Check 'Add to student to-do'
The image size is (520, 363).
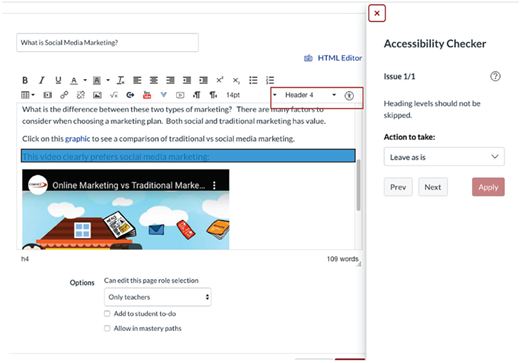coord(107,314)
